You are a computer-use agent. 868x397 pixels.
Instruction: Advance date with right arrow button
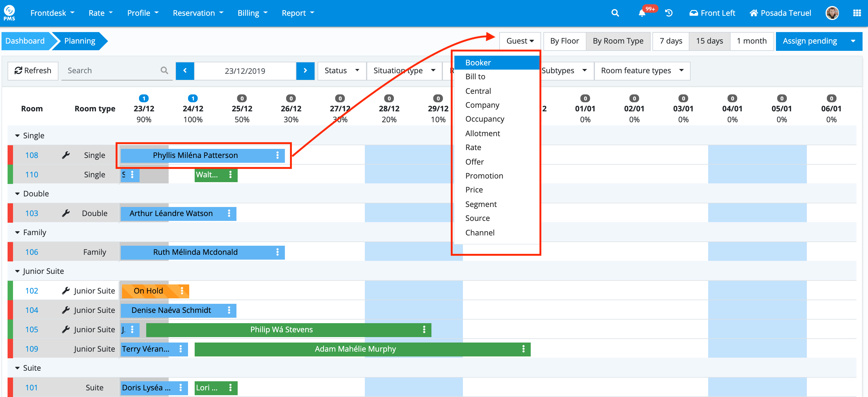click(x=305, y=71)
